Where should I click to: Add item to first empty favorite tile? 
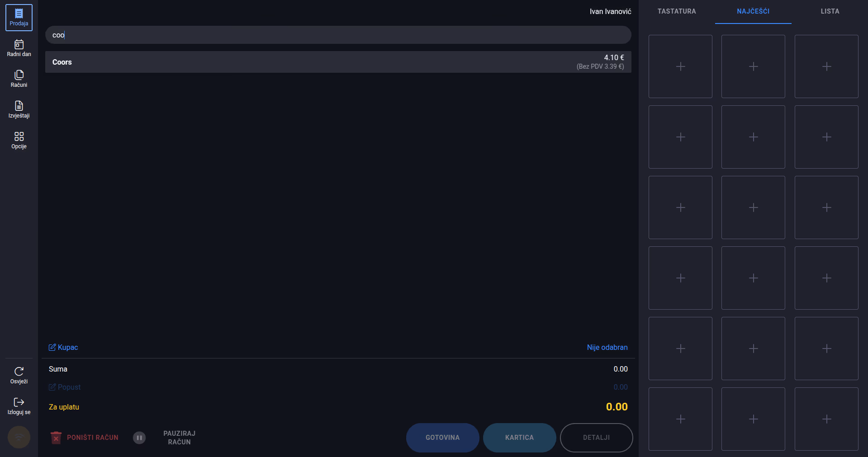point(680,66)
